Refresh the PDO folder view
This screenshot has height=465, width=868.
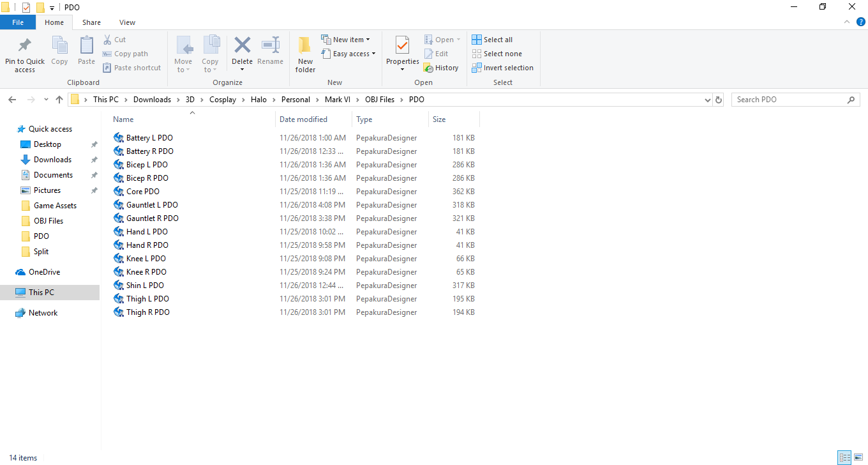719,100
